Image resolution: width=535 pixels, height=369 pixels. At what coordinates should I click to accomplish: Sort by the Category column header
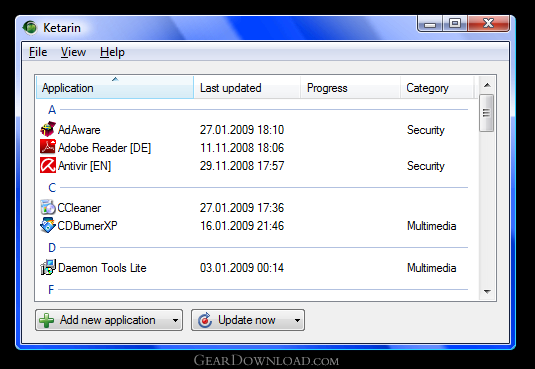437,88
